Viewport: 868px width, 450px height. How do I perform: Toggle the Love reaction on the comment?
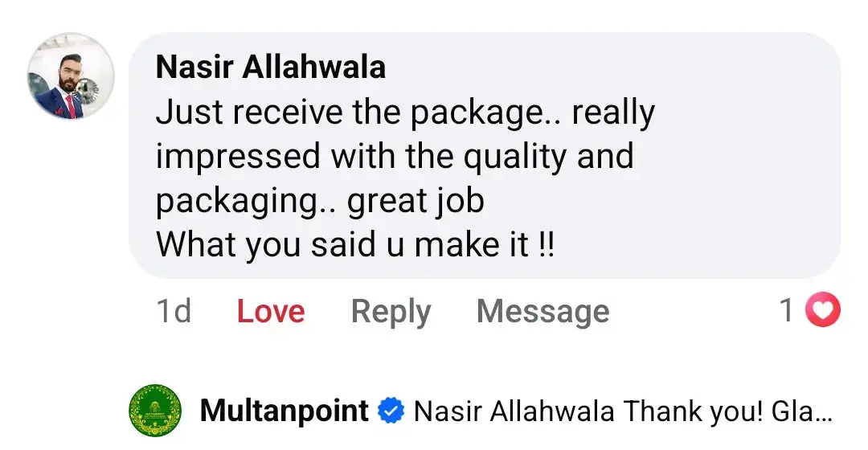(x=271, y=311)
